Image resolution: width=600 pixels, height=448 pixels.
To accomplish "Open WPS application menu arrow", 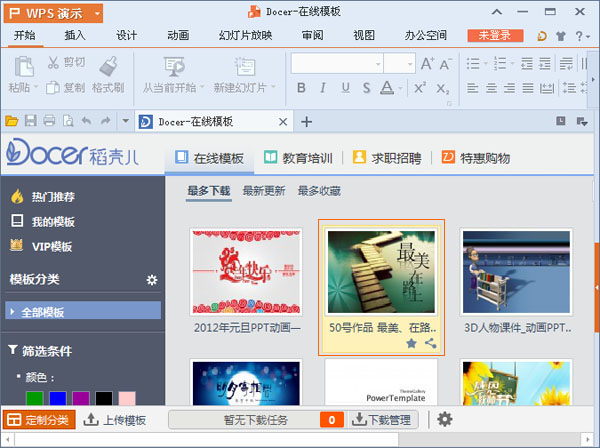I will tap(97, 14).
